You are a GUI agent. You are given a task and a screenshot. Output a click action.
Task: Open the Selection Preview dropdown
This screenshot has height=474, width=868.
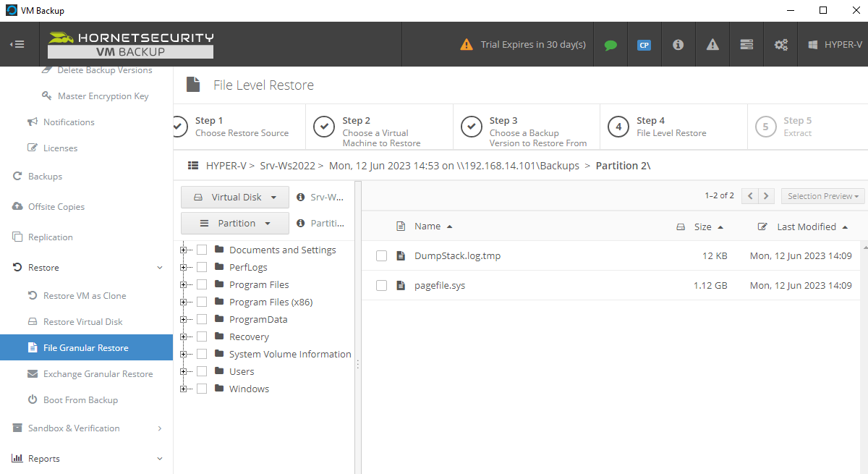pos(823,196)
